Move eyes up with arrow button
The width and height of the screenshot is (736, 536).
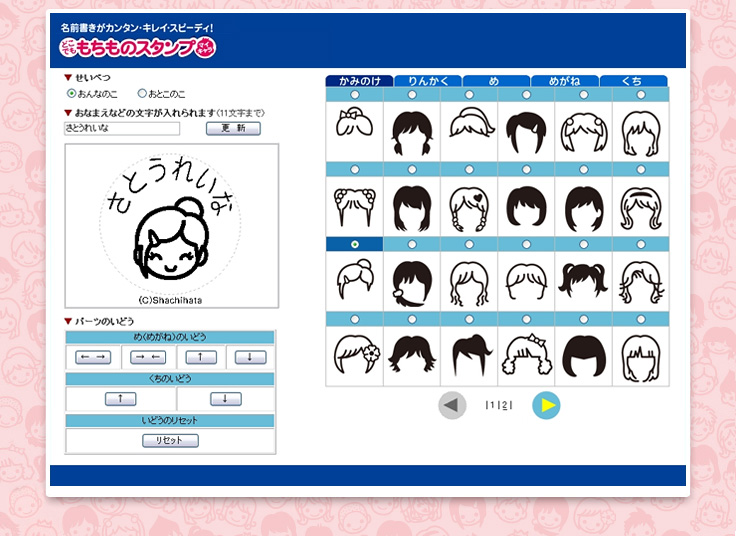click(201, 357)
